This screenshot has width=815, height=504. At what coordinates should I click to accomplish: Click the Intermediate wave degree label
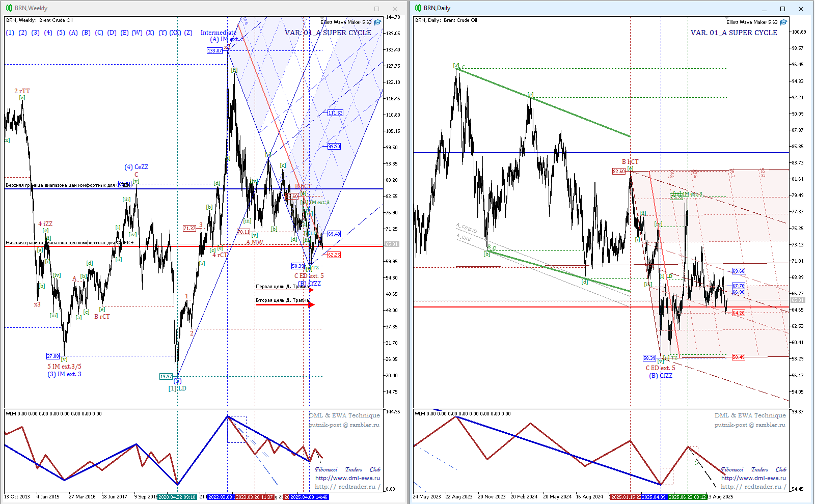[x=218, y=33]
